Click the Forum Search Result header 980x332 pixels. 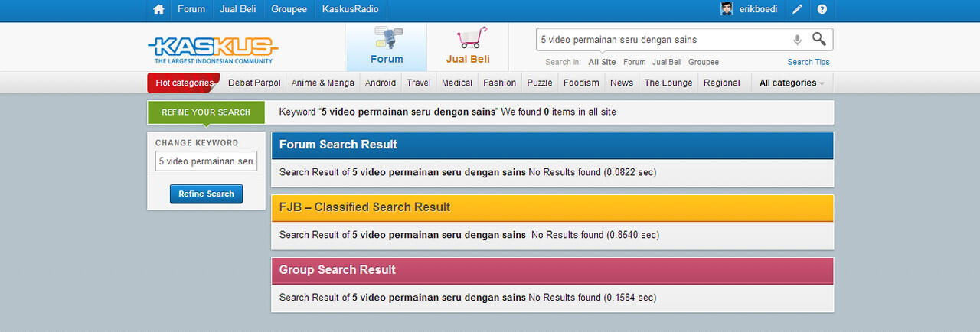(553, 145)
